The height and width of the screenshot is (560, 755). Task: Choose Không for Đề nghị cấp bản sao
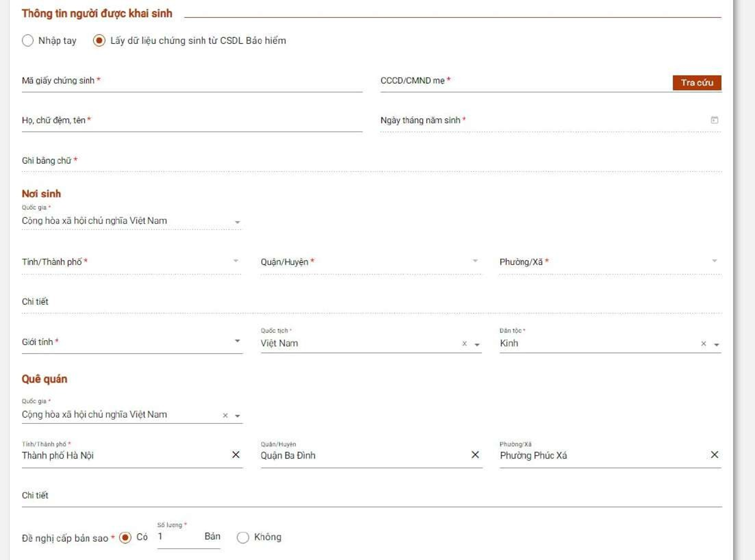coord(243,537)
